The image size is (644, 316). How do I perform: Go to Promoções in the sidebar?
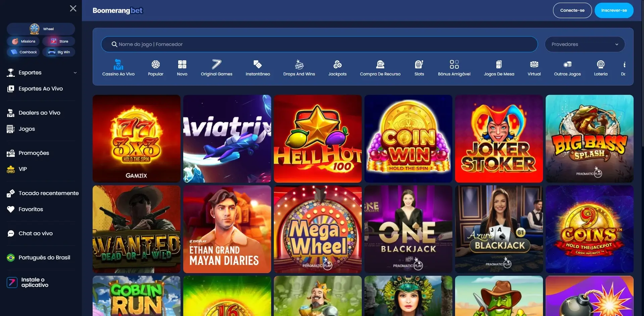coord(34,153)
